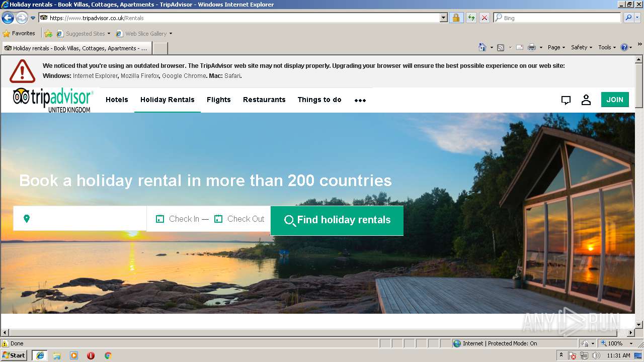The width and height of the screenshot is (644, 362).
Task: Click in the destination search field
Action: [80, 218]
